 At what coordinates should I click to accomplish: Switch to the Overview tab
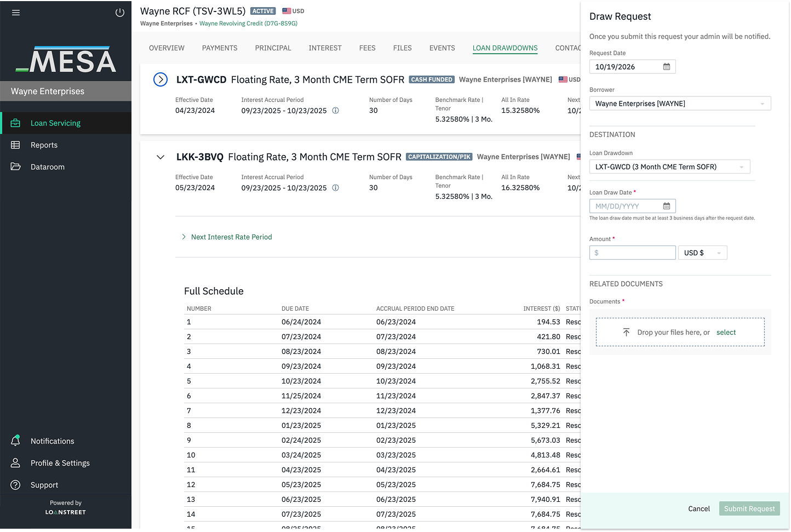(x=167, y=48)
